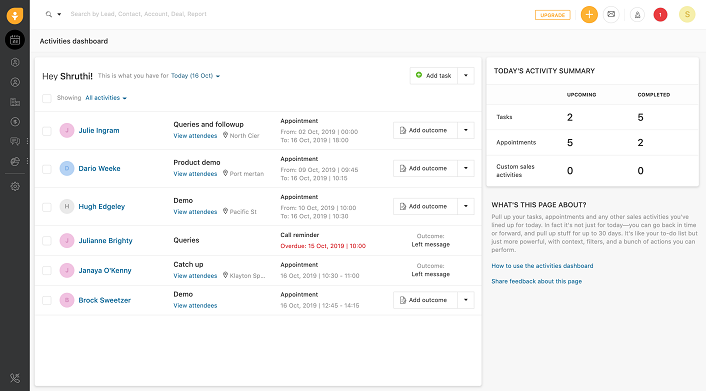The height and width of the screenshot is (391, 706).
Task: Add outcome for Brock Sweetzer demo
Action: (x=425, y=300)
